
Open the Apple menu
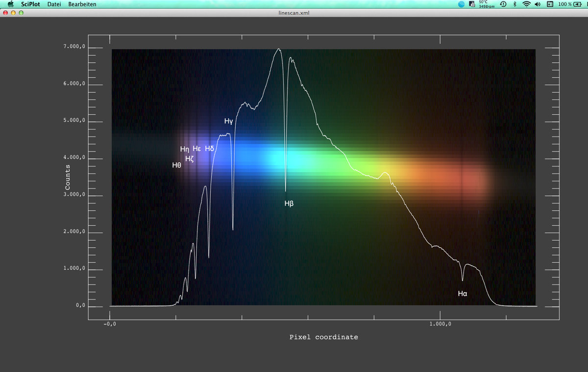pos(10,4)
